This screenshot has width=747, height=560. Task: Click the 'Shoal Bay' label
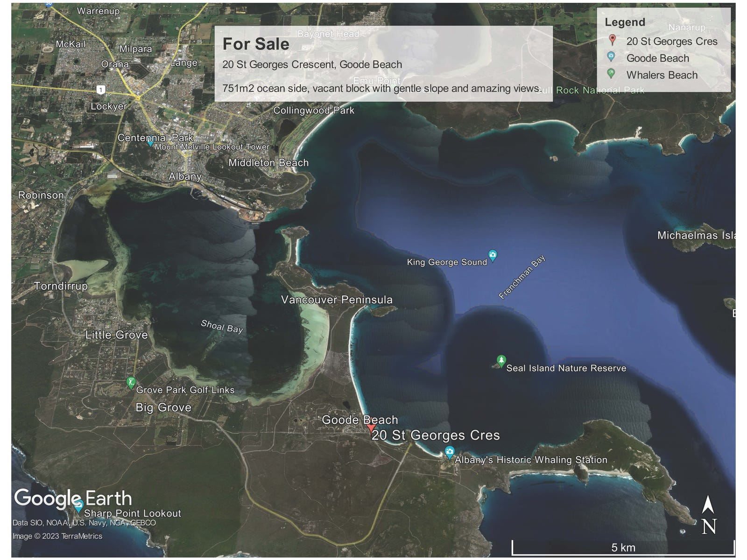click(222, 326)
